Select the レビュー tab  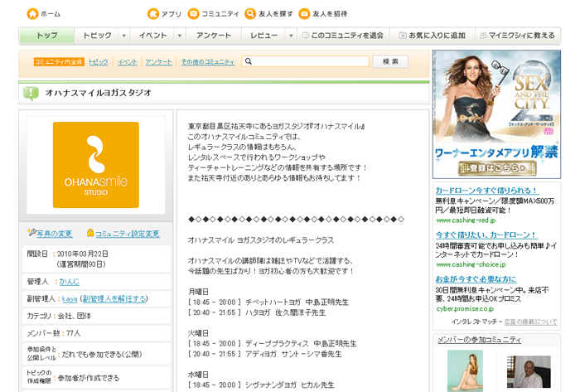coord(263,36)
